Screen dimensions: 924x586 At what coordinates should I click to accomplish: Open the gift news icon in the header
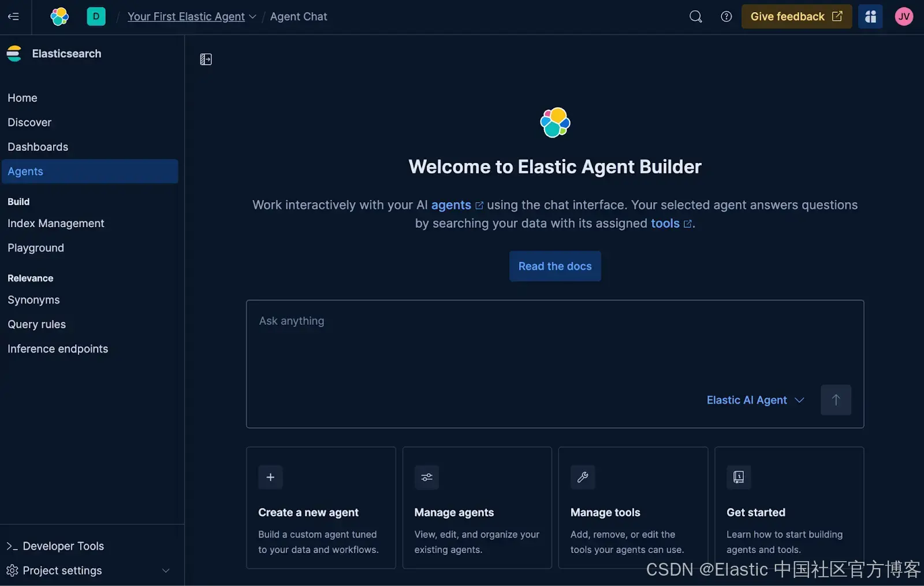[x=870, y=16]
